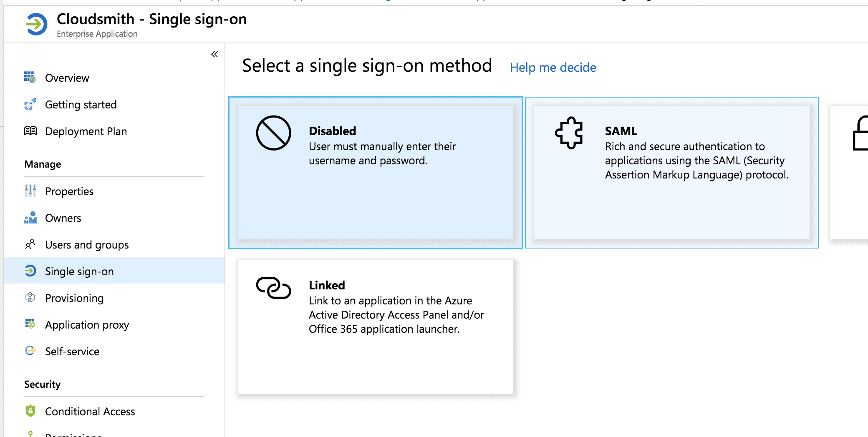Open the Help me decide link
The height and width of the screenshot is (437, 868).
(553, 67)
